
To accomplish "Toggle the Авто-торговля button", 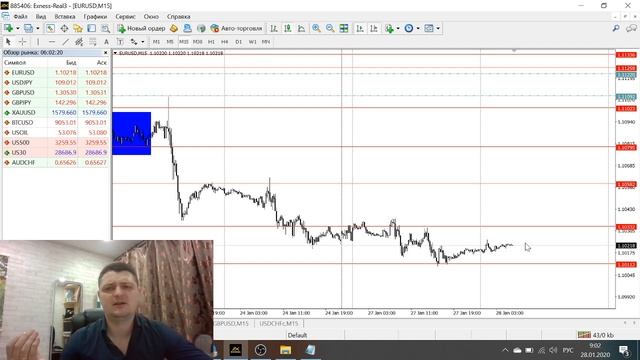I will [236, 28].
